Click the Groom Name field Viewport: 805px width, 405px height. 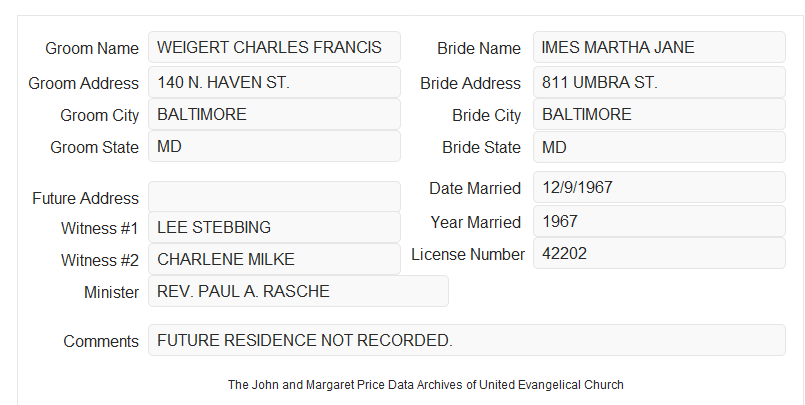[274, 47]
